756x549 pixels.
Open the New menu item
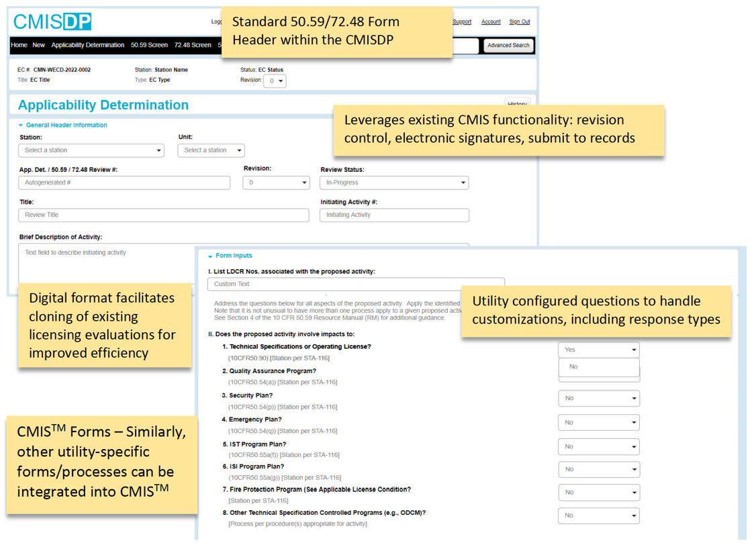[38, 45]
